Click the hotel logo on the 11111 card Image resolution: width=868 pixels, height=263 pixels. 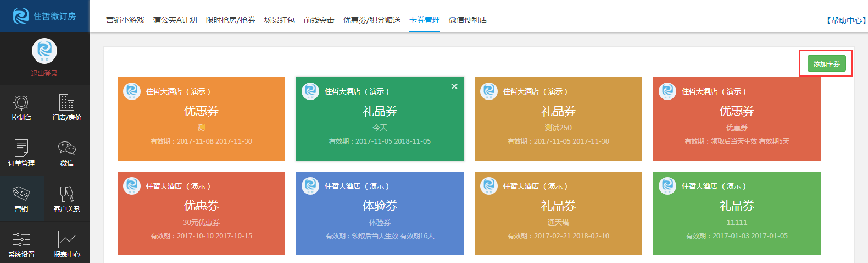tap(667, 185)
